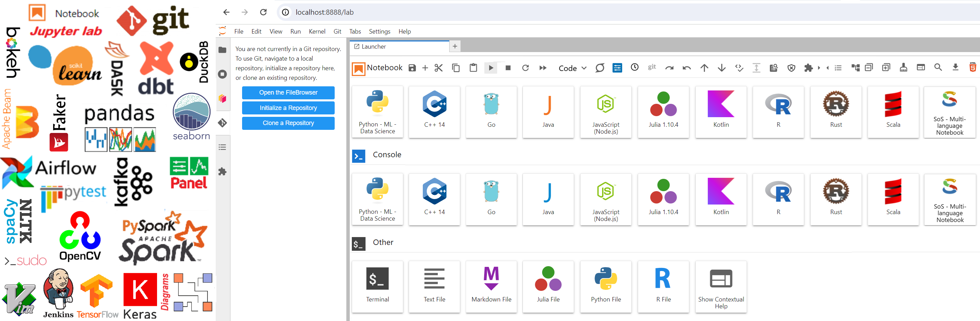This screenshot has height=321, width=980.
Task: Launch SoS Multi-language Notebook in Notebook section
Action: pos(949,112)
